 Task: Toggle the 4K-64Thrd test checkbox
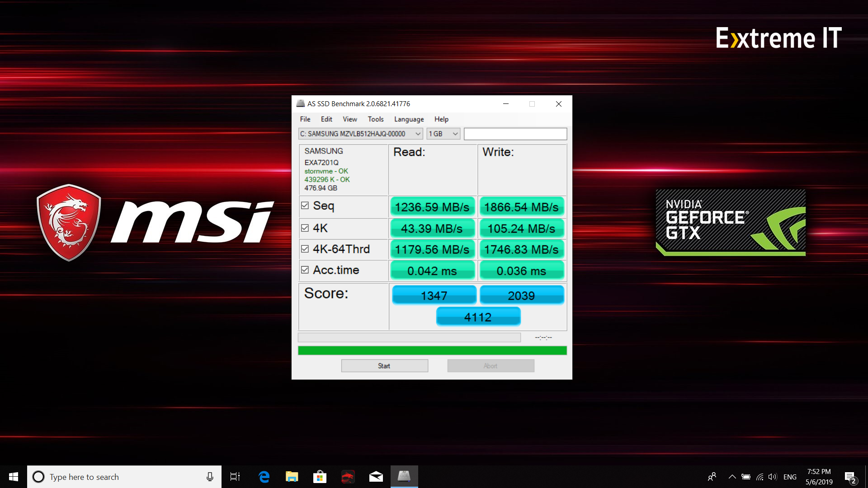tap(305, 249)
